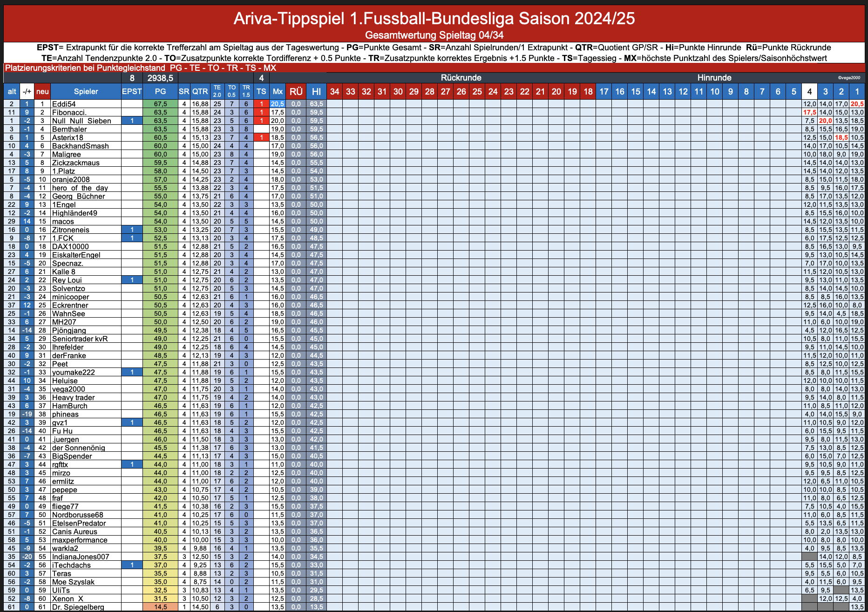Select player name 'IndianaJones007'
Screen dimensions: 868x612
click(x=81, y=557)
